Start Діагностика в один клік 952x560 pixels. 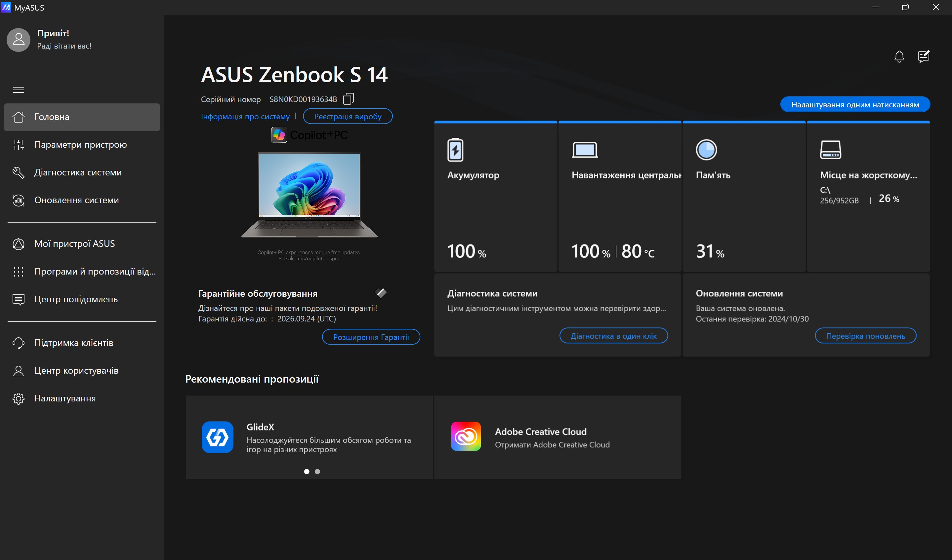pyautogui.click(x=613, y=336)
